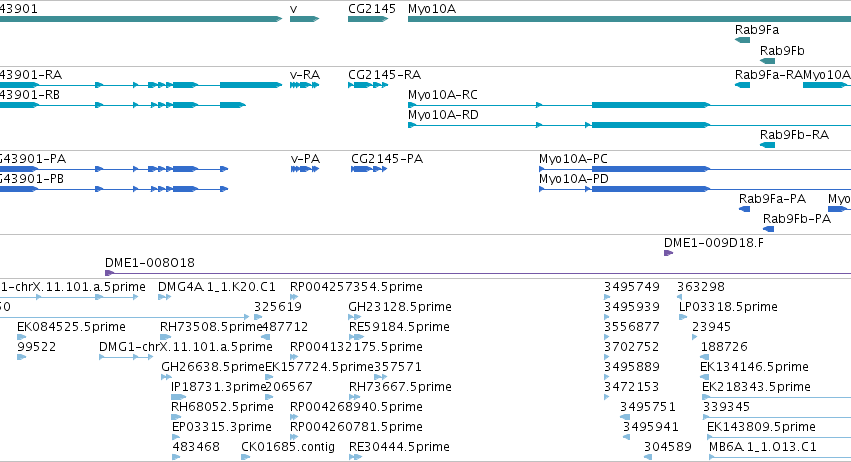Screen dimensions: 851x462
Task: Select the DME1-008O18 feature label
Action: pos(150,263)
